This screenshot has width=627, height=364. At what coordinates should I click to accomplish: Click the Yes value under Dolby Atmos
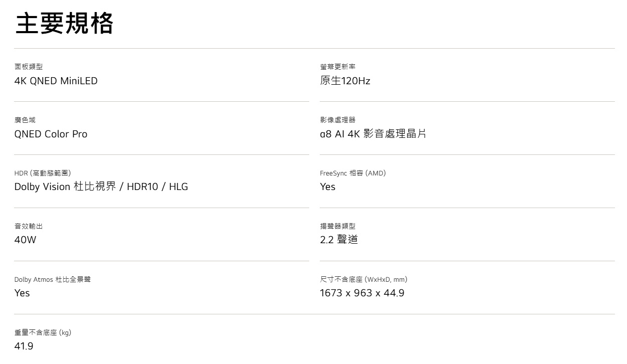[x=22, y=293]
